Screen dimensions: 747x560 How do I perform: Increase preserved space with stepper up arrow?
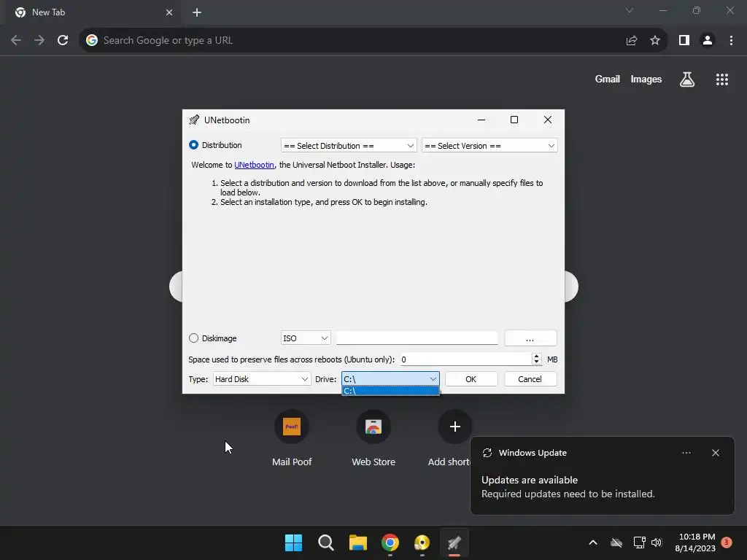click(x=537, y=356)
